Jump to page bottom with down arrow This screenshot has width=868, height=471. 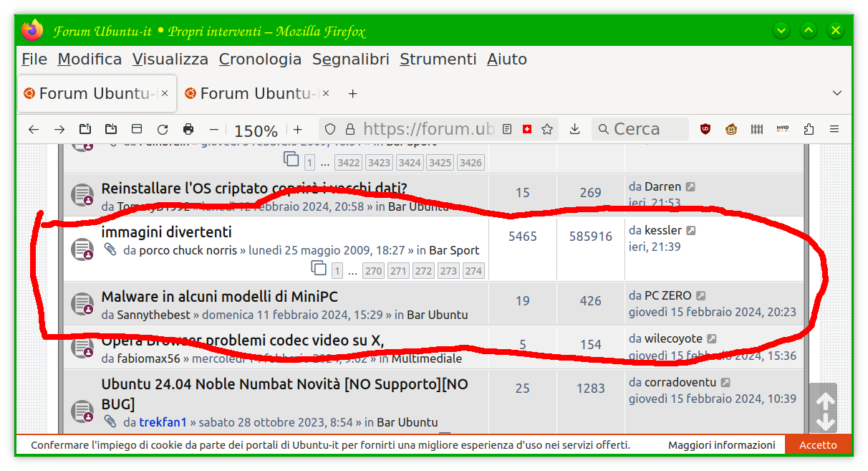coord(826,422)
